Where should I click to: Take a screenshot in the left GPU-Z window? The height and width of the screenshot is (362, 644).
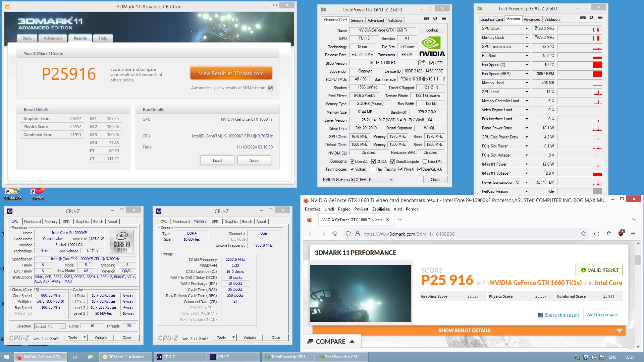pos(426,19)
